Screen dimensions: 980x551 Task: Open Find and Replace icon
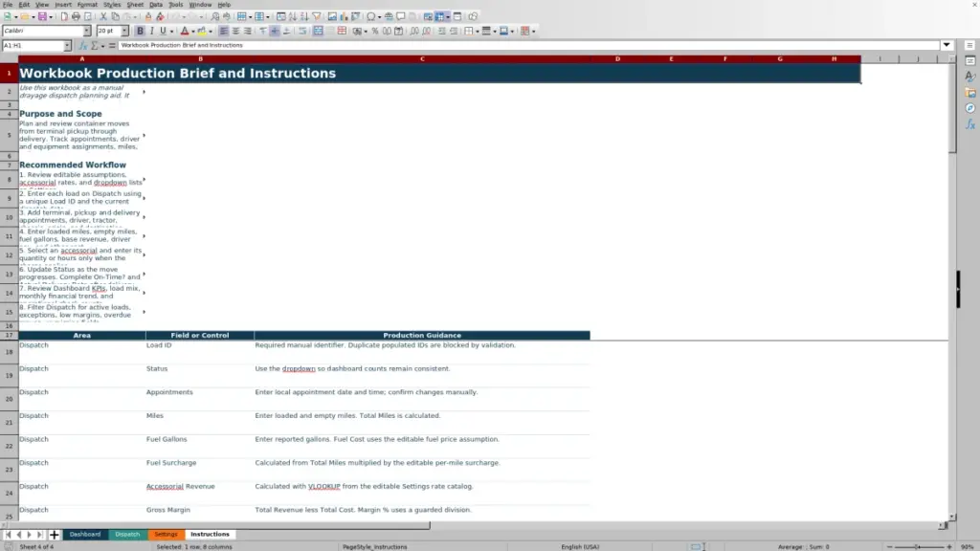tap(215, 17)
